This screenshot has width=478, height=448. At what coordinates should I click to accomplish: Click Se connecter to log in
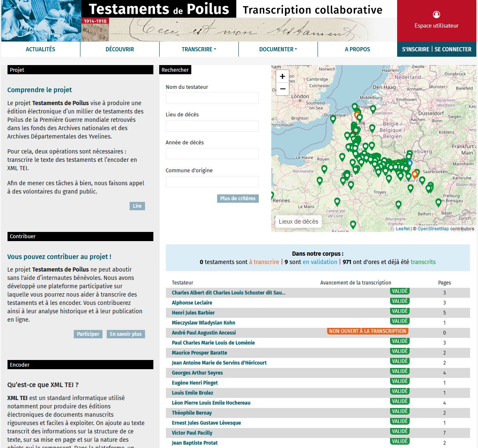pyautogui.click(x=453, y=49)
